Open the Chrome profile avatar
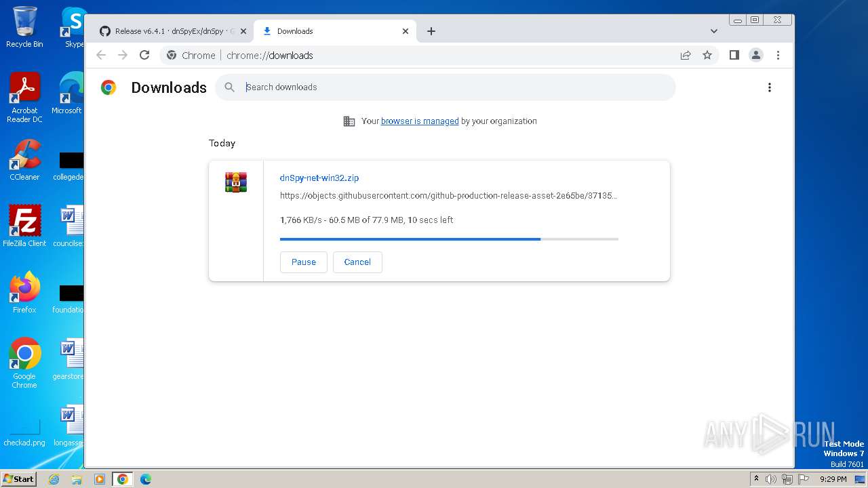Image resolution: width=868 pixels, height=488 pixels. tap(756, 56)
